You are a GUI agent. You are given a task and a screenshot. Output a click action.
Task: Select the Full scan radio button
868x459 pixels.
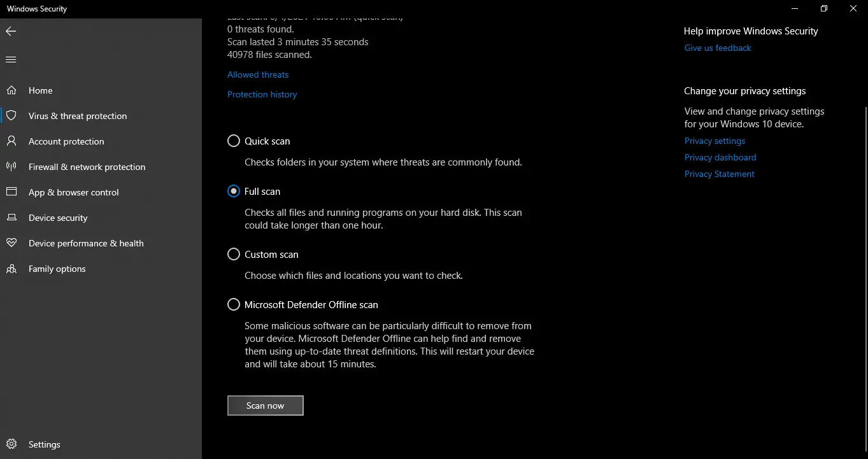click(x=234, y=191)
